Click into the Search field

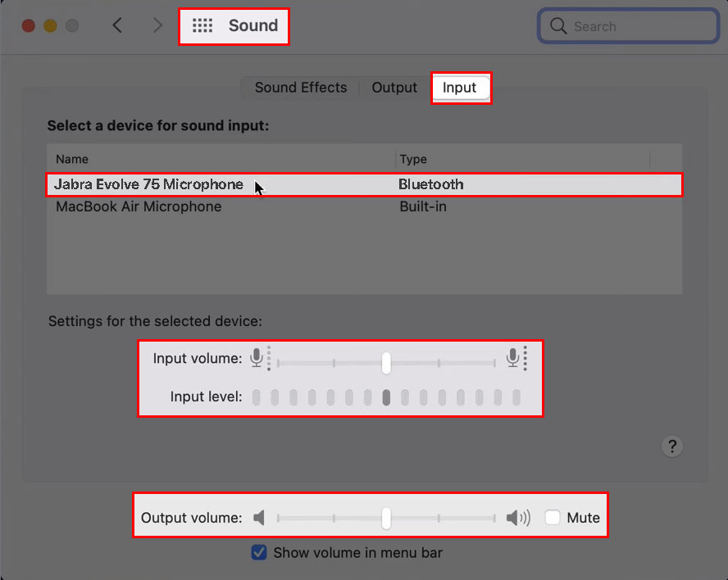click(x=628, y=26)
